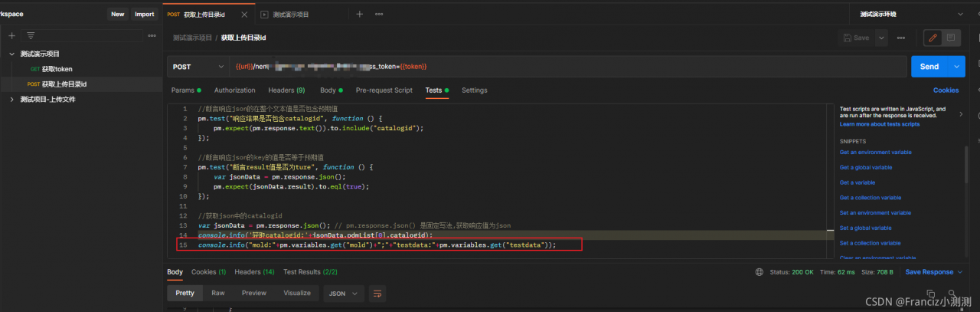Image resolution: width=980 pixels, height=312 pixels.
Task: Open the Cookies link
Action: click(946, 90)
